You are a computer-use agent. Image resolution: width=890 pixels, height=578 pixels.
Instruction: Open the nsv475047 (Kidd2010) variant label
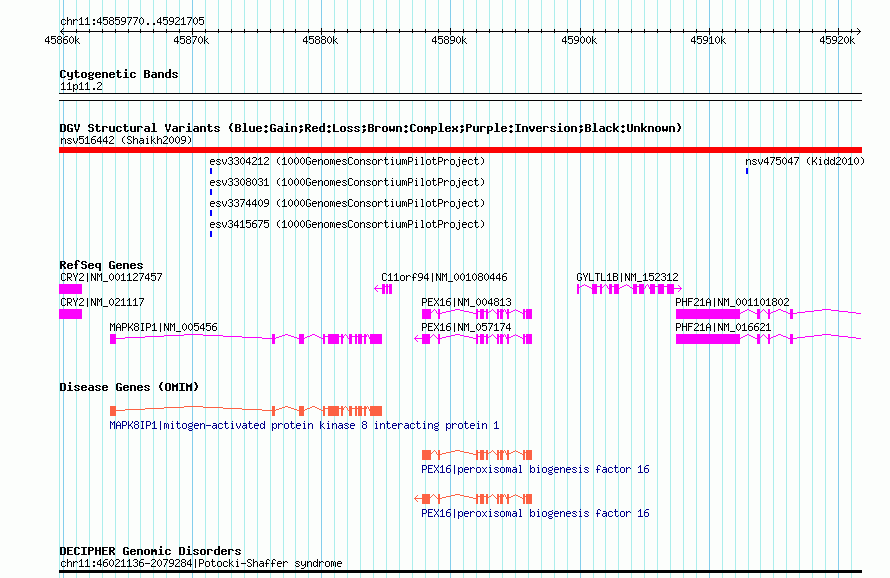(x=805, y=161)
